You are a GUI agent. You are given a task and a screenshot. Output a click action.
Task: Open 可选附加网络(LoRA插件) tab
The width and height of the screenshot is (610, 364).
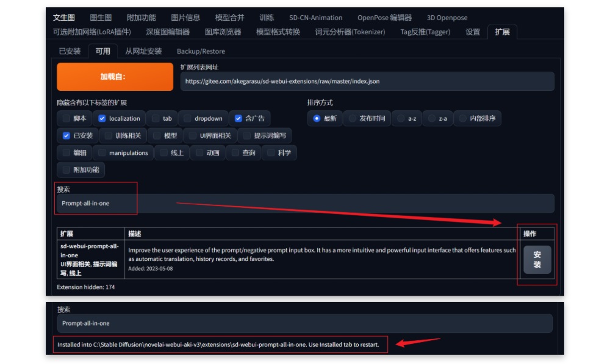pos(92,32)
